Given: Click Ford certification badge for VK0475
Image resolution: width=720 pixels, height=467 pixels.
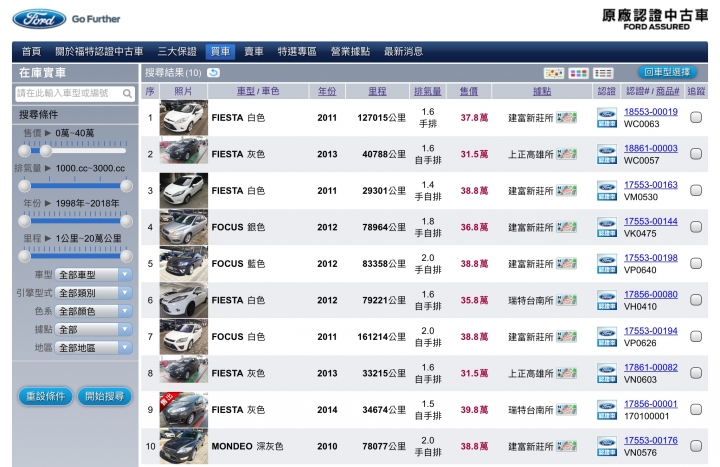Looking at the screenshot, I should click(607, 227).
